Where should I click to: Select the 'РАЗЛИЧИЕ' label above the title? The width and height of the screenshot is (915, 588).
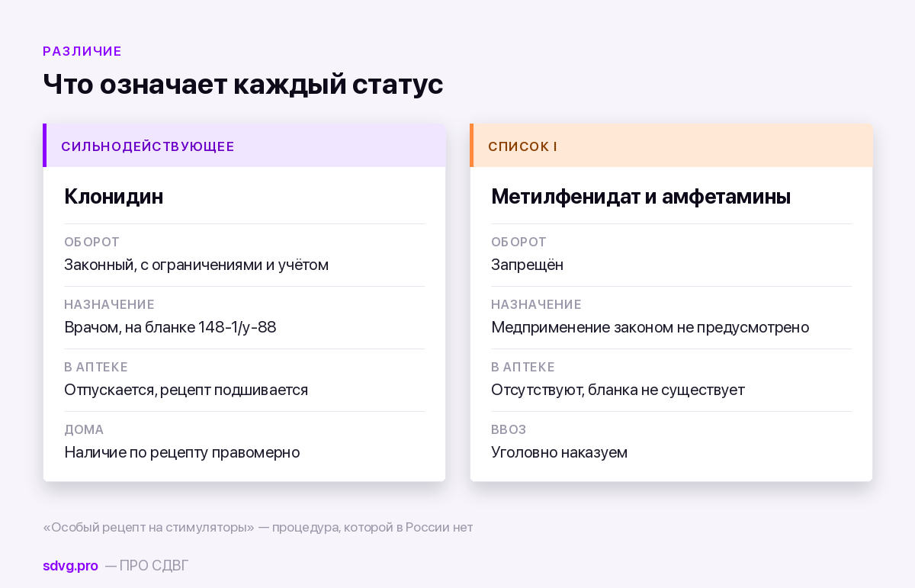coord(82,52)
